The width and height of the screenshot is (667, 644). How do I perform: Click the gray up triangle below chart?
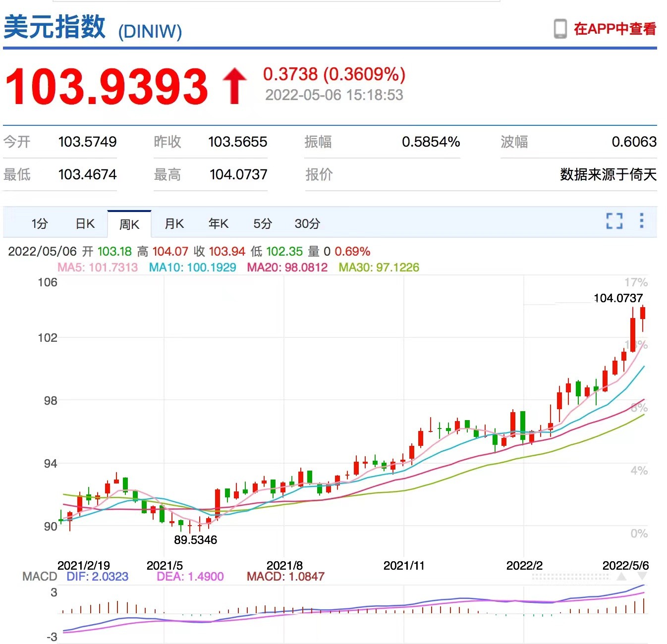click(621, 577)
